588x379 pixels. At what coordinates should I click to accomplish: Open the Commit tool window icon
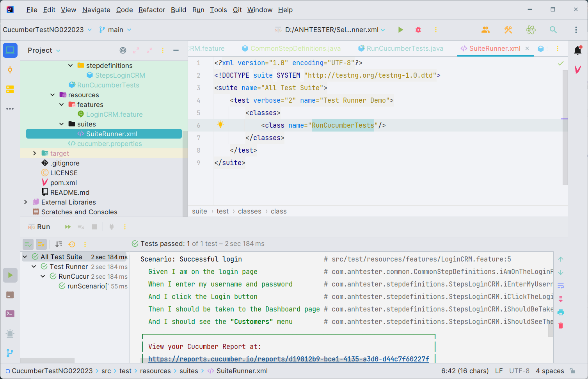pos(10,70)
